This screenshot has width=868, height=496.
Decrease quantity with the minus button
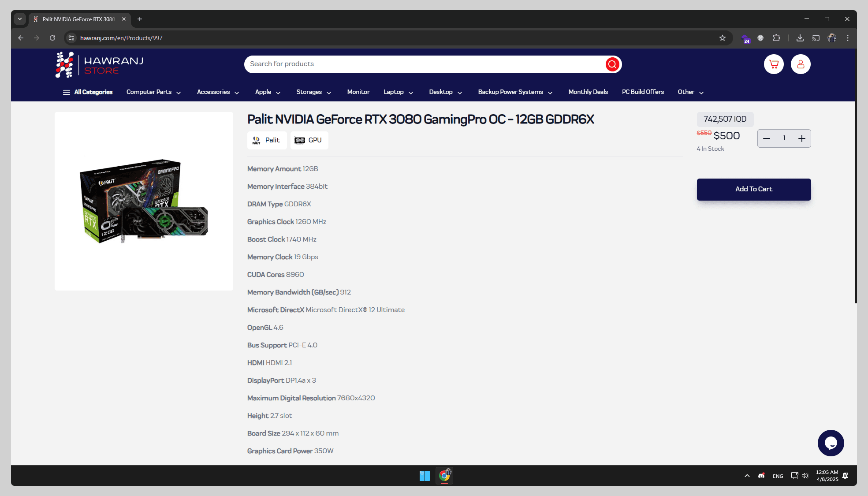point(767,138)
